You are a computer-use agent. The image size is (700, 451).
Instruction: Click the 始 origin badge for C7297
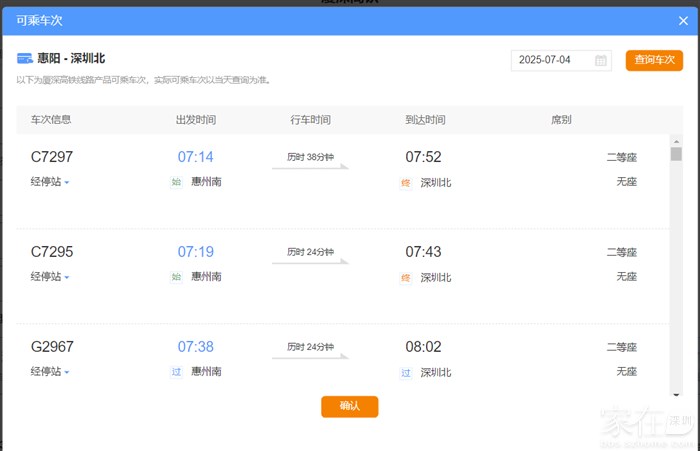[176, 182]
